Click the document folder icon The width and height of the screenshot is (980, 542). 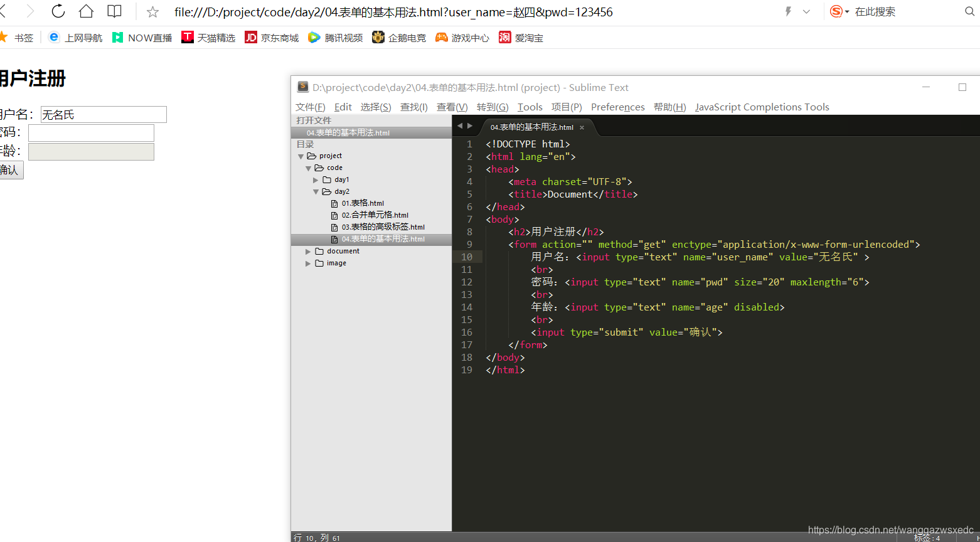(319, 252)
